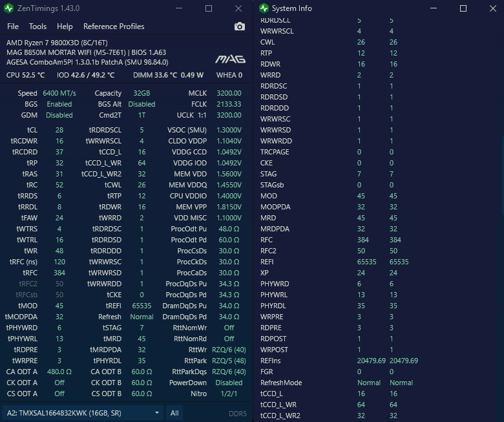Click the MAG B850M MORTAR WIFI board line
Screen dimensions: 504x422
click(86, 52)
